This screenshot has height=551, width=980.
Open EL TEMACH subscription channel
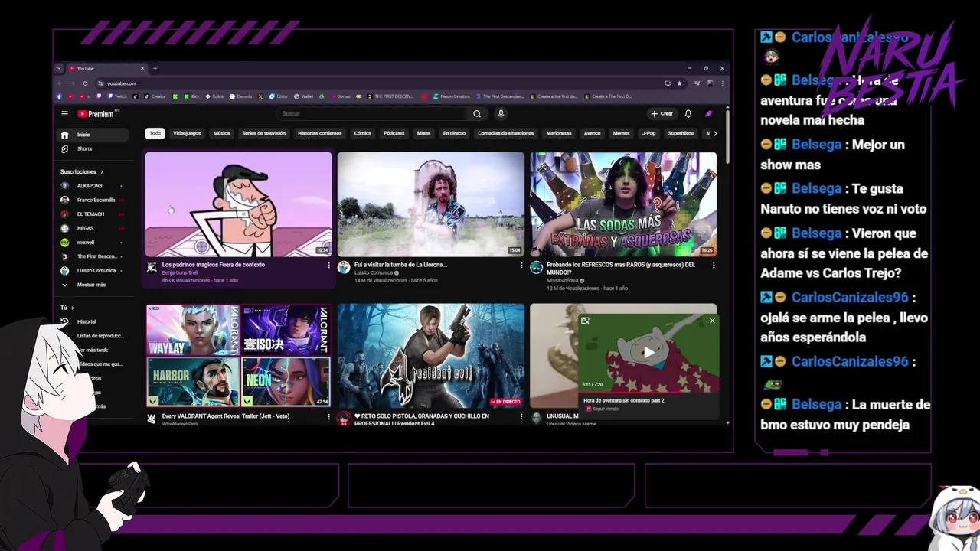93,214
